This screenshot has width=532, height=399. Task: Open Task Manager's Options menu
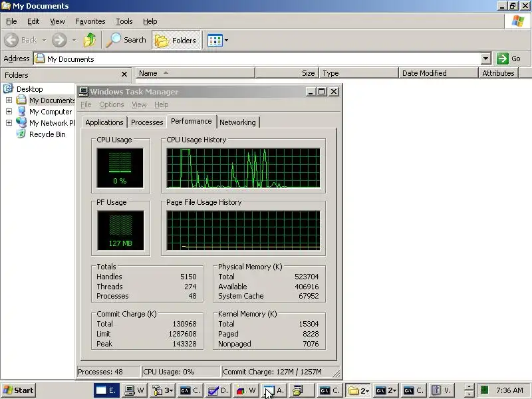point(112,104)
